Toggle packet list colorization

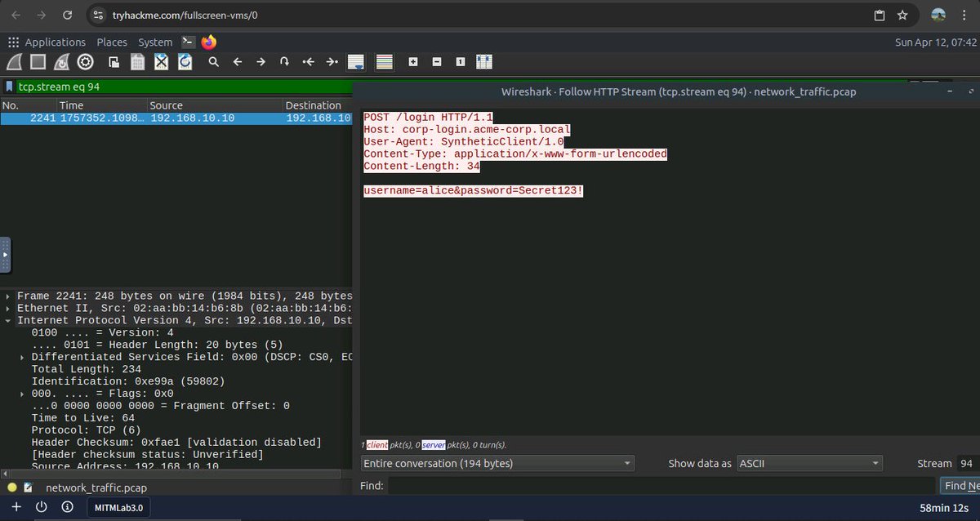point(384,62)
